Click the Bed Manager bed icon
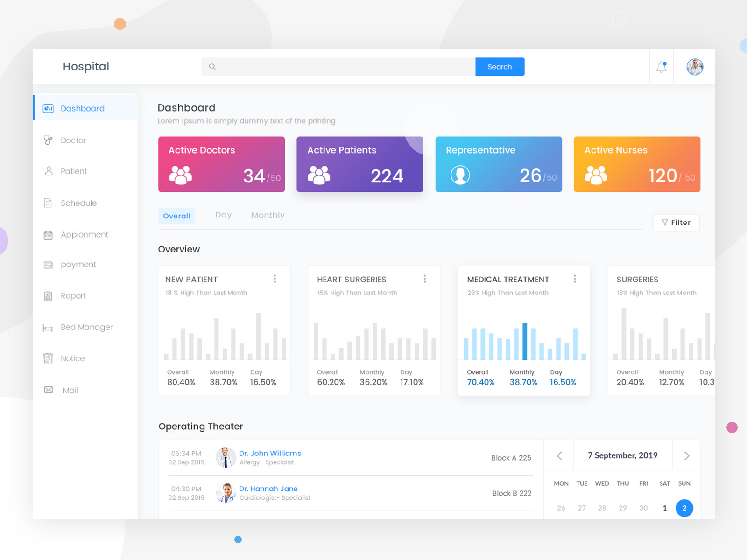 [48, 327]
